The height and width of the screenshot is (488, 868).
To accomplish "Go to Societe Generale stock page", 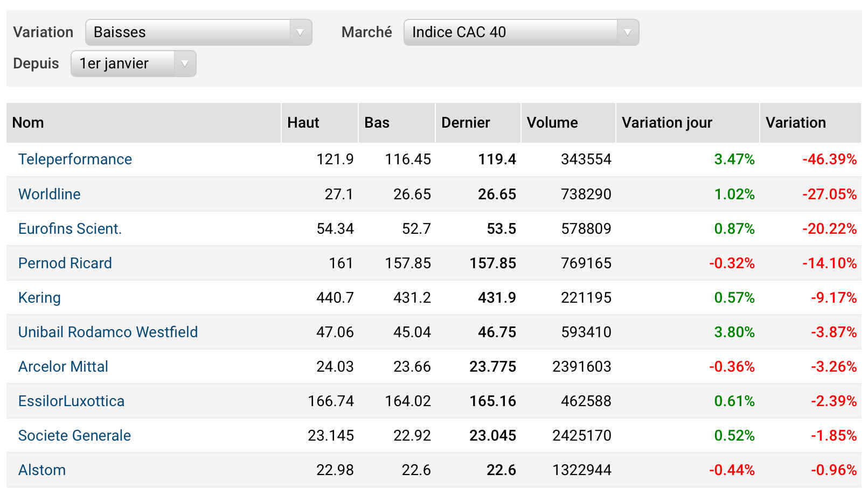I will [x=74, y=435].
